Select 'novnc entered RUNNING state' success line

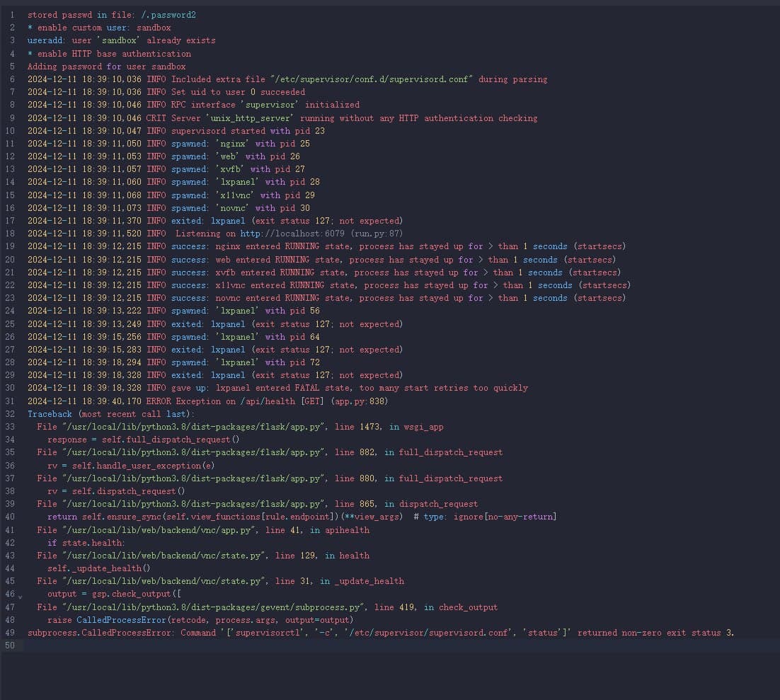point(326,298)
